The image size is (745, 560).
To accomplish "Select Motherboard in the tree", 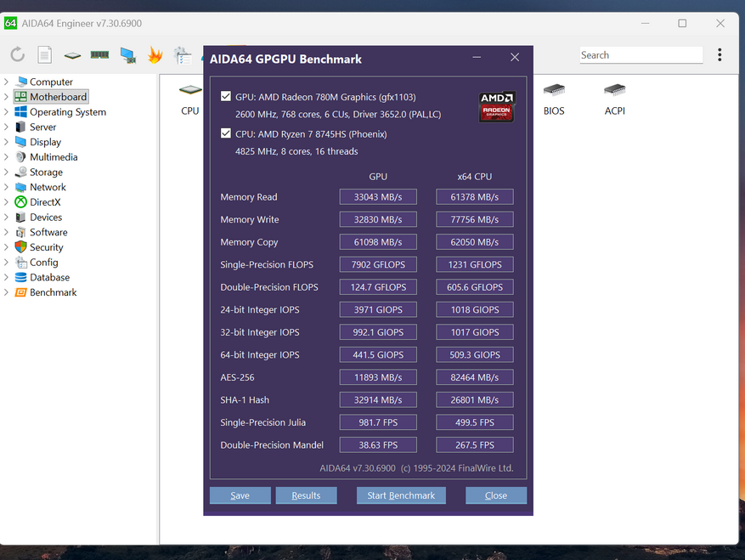I will click(58, 97).
